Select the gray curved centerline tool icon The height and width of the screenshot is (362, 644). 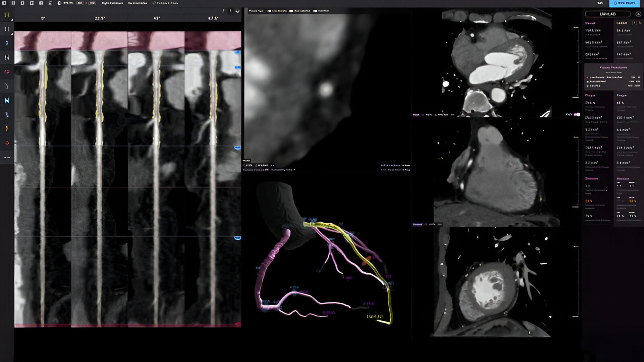click(x=7, y=86)
